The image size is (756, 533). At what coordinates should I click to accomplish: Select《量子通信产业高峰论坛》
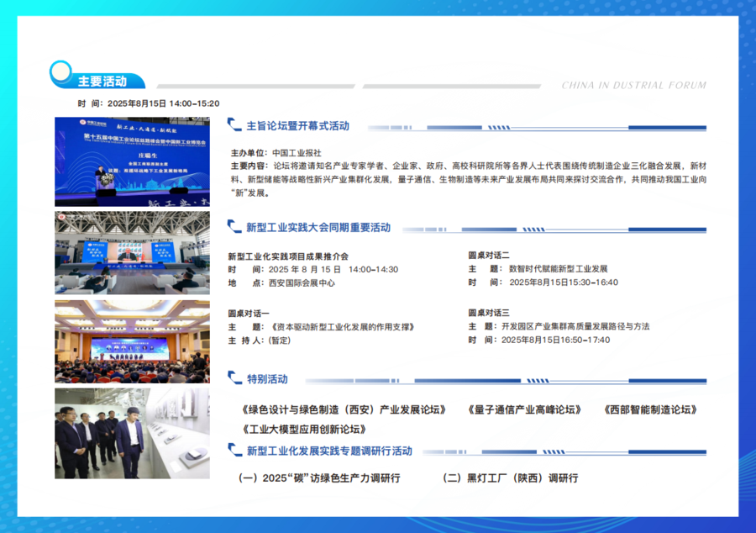click(524, 410)
